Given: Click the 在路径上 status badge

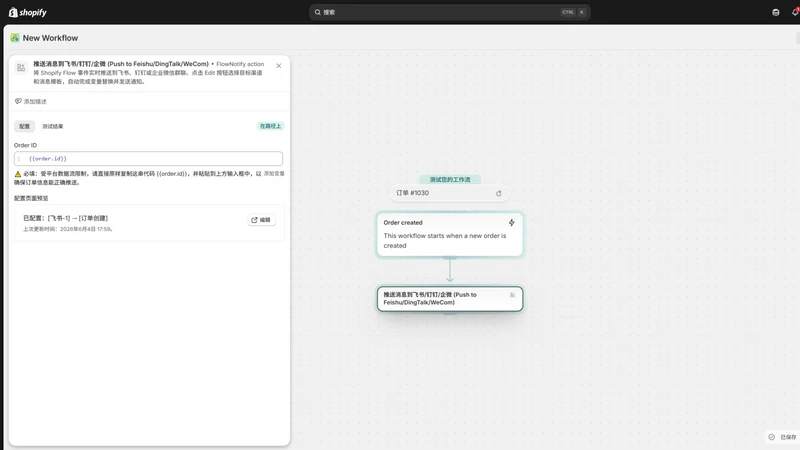Looking at the screenshot, I should (270, 126).
